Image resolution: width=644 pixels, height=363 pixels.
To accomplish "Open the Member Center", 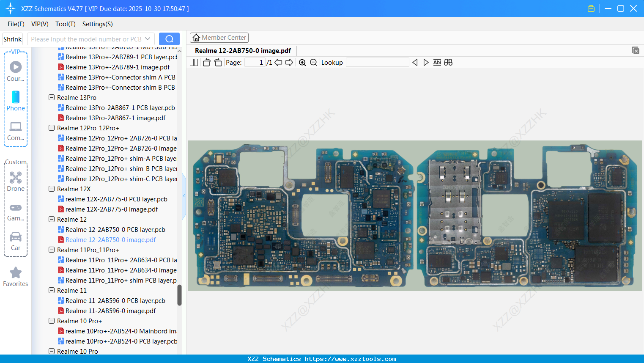I will [x=219, y=38].
